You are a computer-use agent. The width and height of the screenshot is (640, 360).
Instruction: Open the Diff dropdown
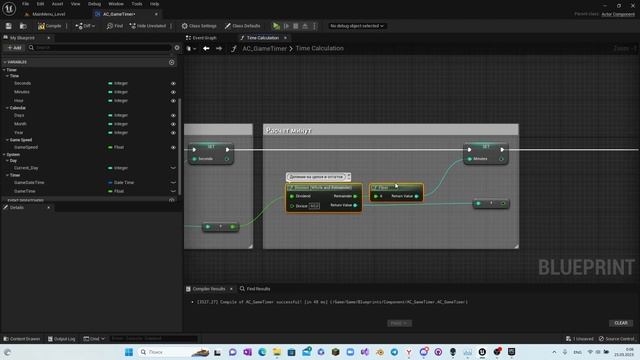click(x=85, y=26)
